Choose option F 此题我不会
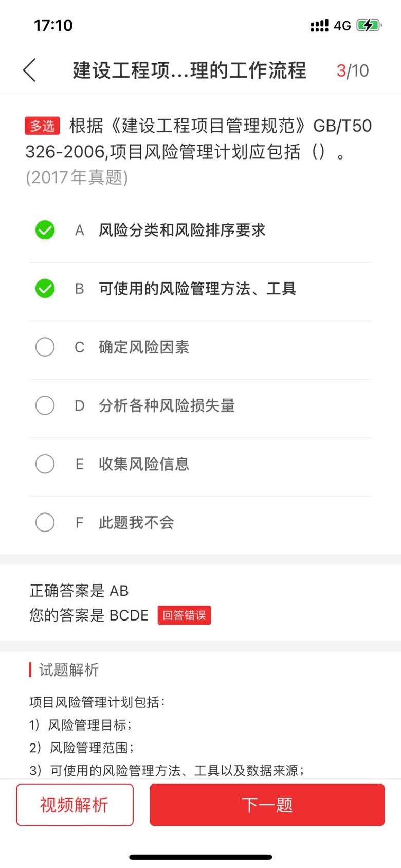This screenshot has height=868, width=401. coord(45,522)
